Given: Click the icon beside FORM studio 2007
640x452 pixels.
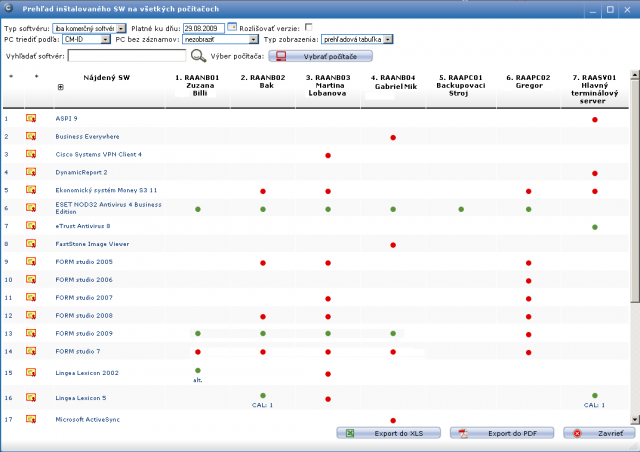Looking at the screenshot, I should point(31,298).
